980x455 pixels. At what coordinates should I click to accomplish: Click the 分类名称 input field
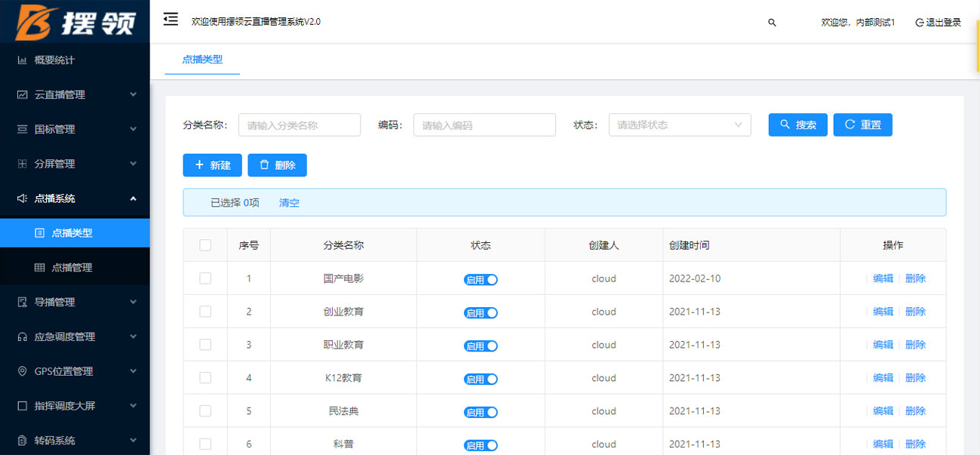(x=299, y=125)
